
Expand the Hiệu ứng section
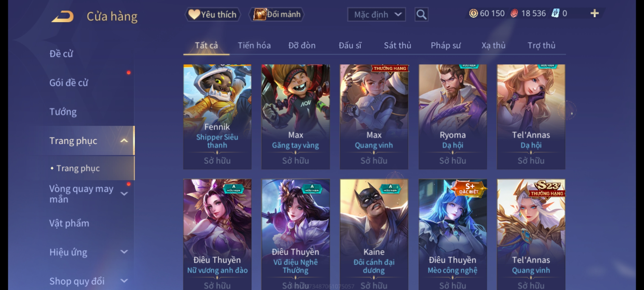click(x=124, y=252)
